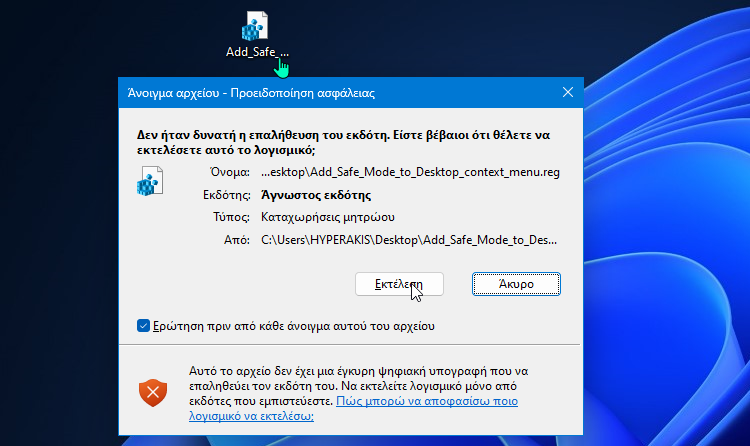Click the 'Τύπος:' field label
This screenshot has height=446, width=750.
[x=232, y=217]
